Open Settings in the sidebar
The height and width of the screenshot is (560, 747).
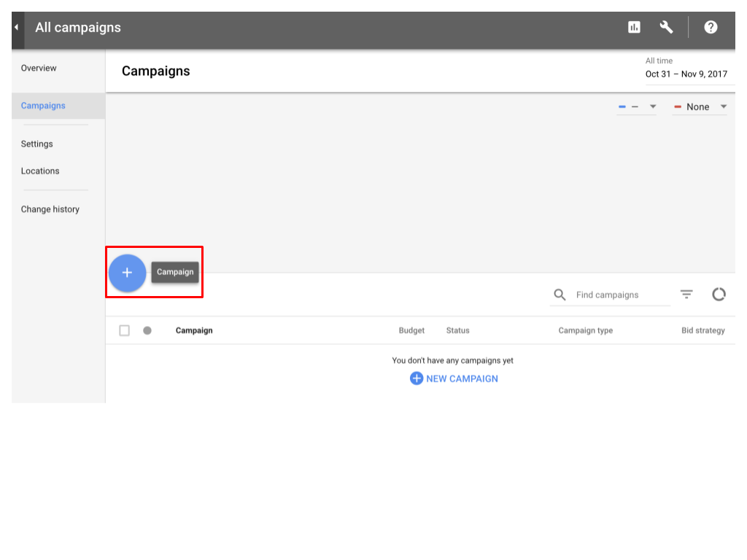(37, 144)
